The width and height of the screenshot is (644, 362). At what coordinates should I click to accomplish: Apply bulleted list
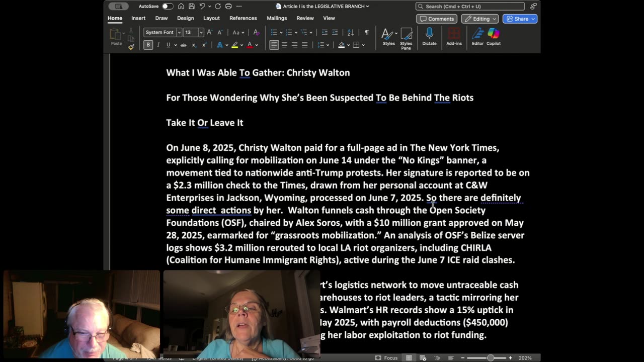(274, 32)
